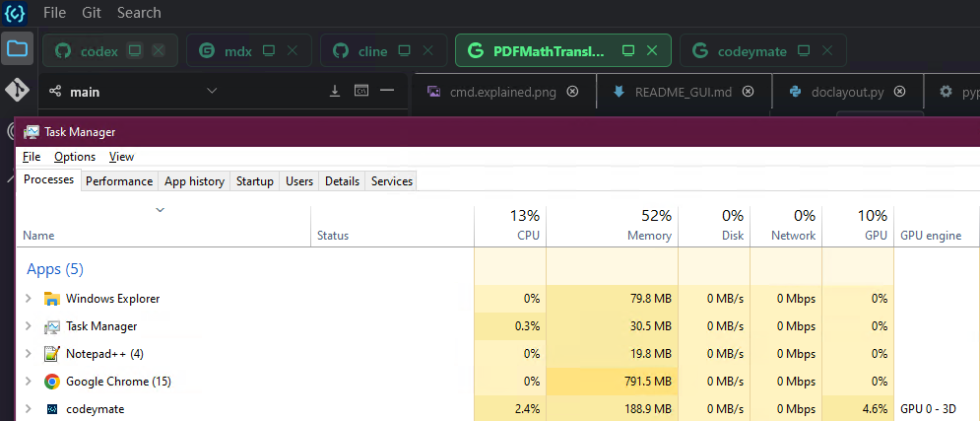Click the monitor icon on codeymate tab
980x421 pixels.
click(x=805, y=50)
